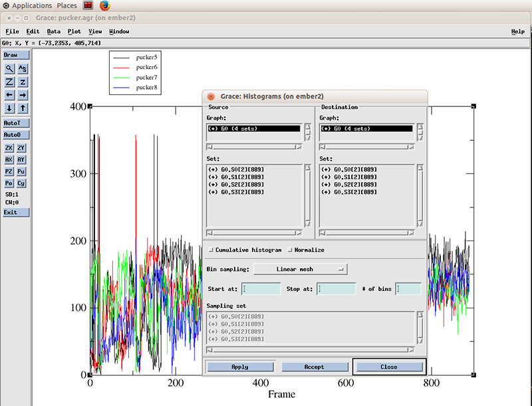Click the small z zoom-out button
Image resolution: width=532 pixels, height=406 pixels.
(23, 82)
